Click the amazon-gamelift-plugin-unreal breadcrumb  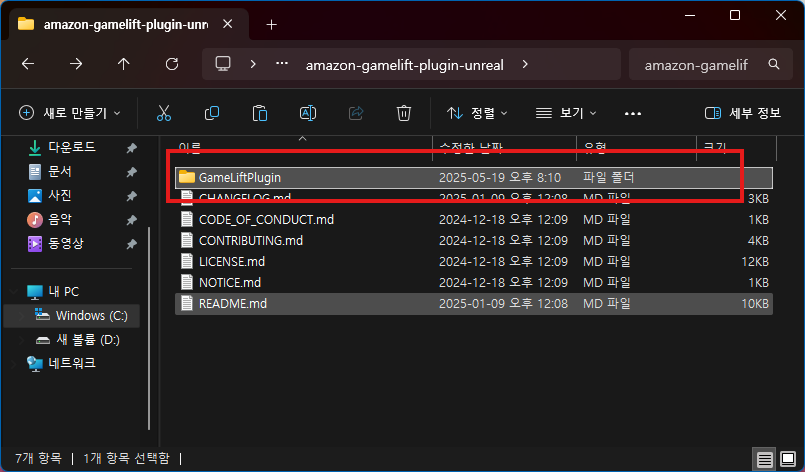[405, 65]
